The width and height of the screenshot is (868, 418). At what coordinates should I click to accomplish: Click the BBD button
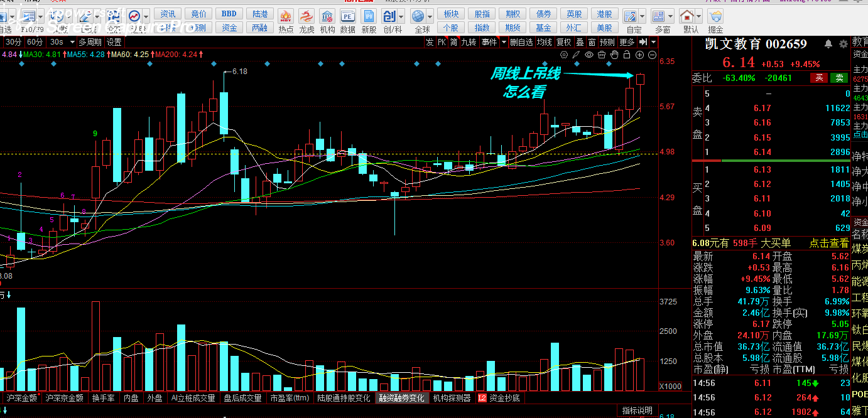point(229,14)
